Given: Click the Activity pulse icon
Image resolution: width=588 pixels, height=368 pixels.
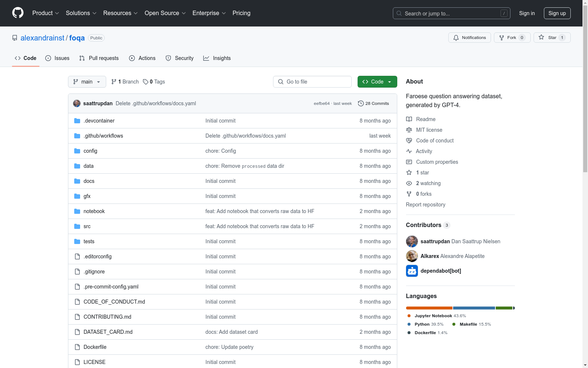Looking at the screenshot, I should 409,151.
